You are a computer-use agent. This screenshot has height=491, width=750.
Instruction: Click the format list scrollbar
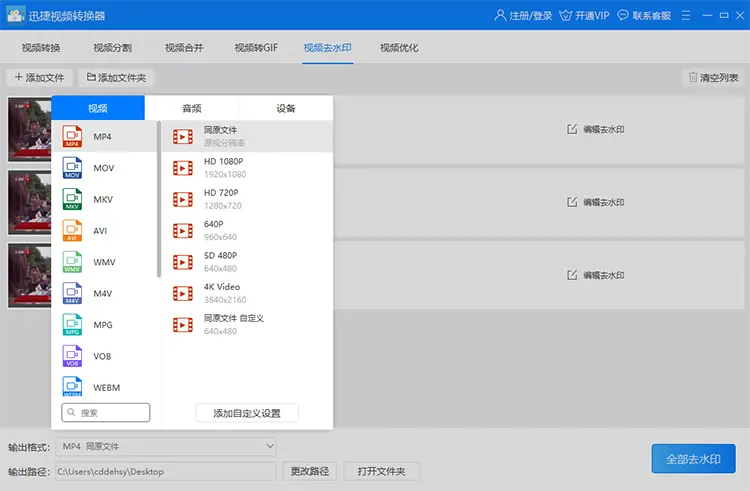159,199
